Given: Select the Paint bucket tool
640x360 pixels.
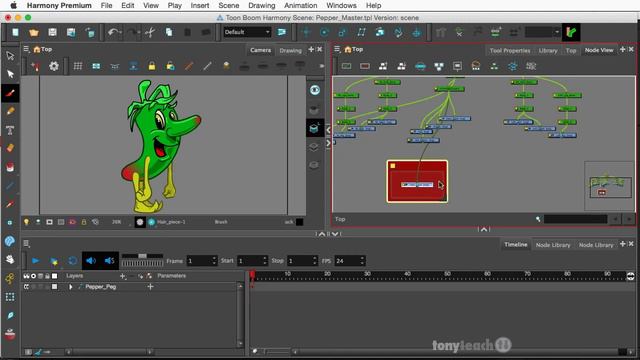Looking at the screenshot, I should coord(10,167).
